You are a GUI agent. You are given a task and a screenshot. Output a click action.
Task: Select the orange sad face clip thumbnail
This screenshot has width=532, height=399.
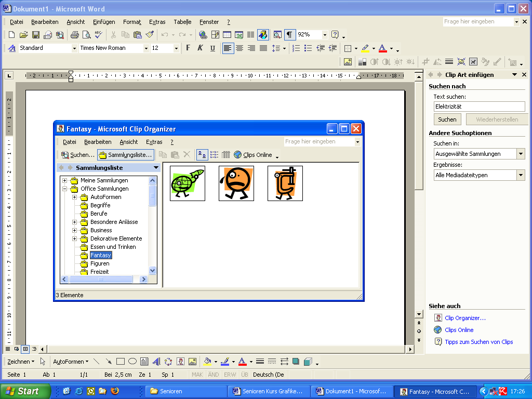pos(236,183)
